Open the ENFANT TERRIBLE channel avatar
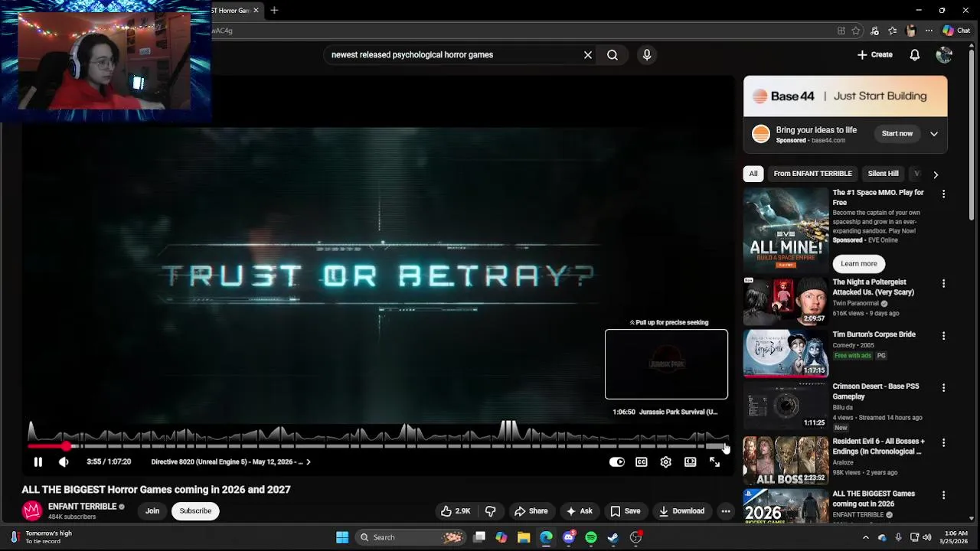This screenshot has width=980, height=551. (x=31, y=510)
